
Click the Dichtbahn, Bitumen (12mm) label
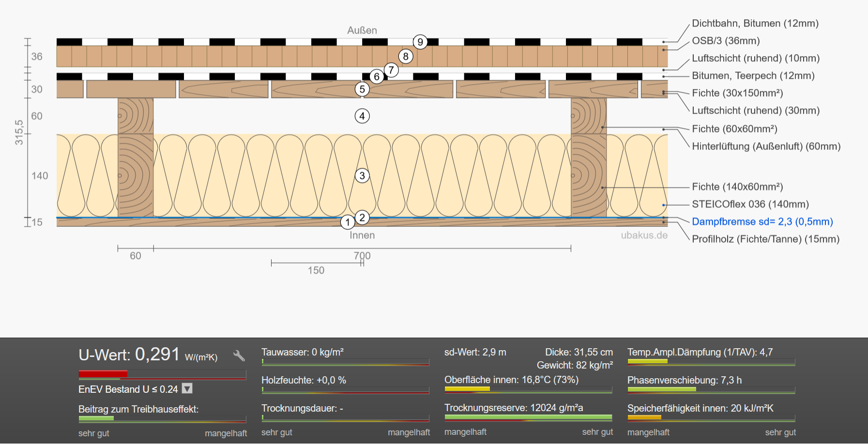755,23
